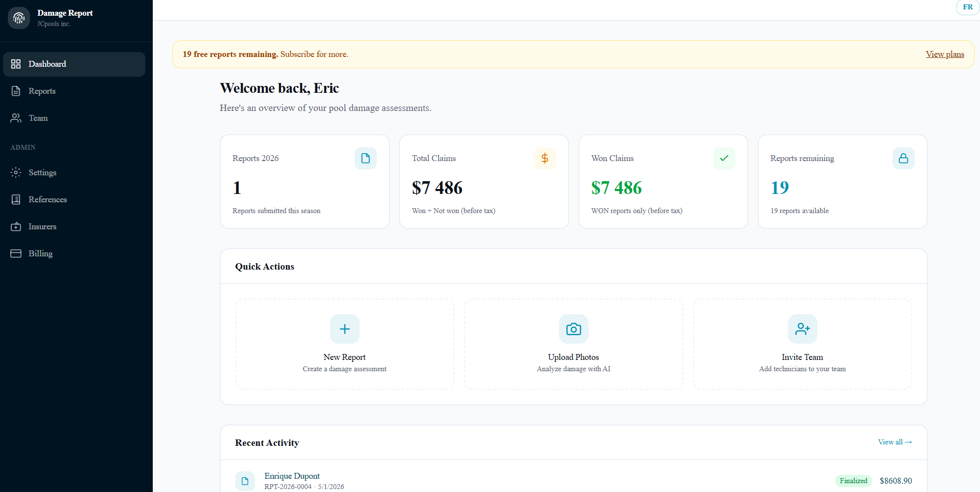Image resolution: width=980 pixels, height=492 pixels.
Task: Click 'Reports submitted this season' caption
Action: (x=277, y=211)
